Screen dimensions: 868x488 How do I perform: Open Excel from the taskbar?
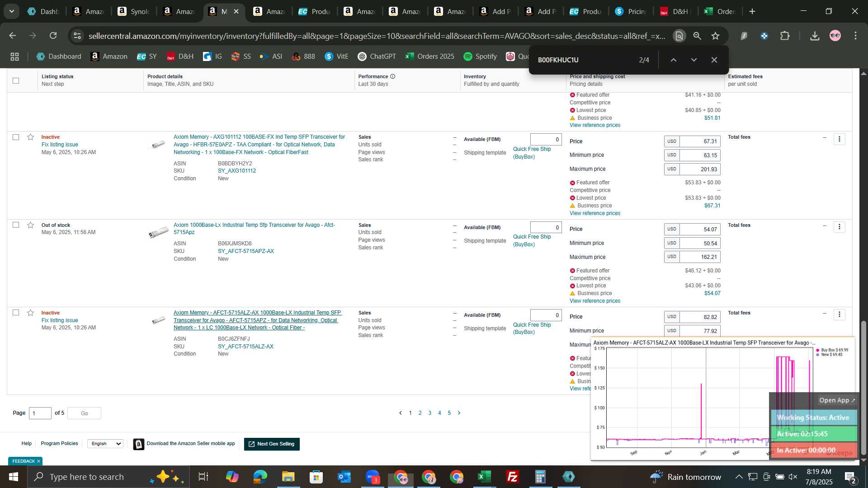click(484, 477)
